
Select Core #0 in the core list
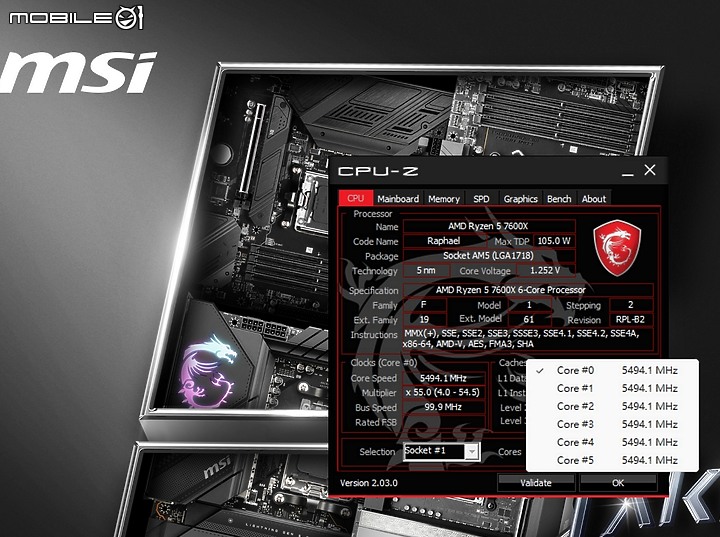[612, 370]
